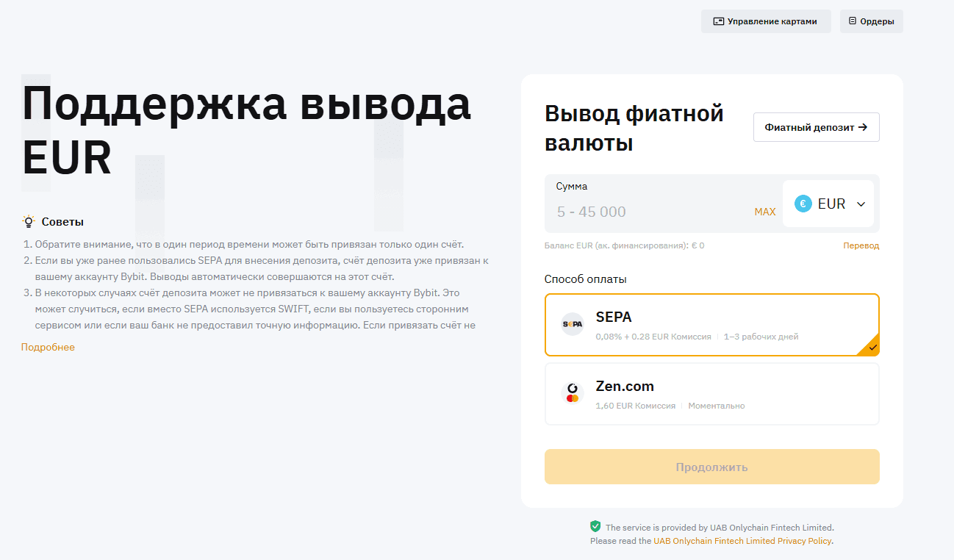Click the Способ оплаты label
The image size is (954, 560).
pos(585,279)
